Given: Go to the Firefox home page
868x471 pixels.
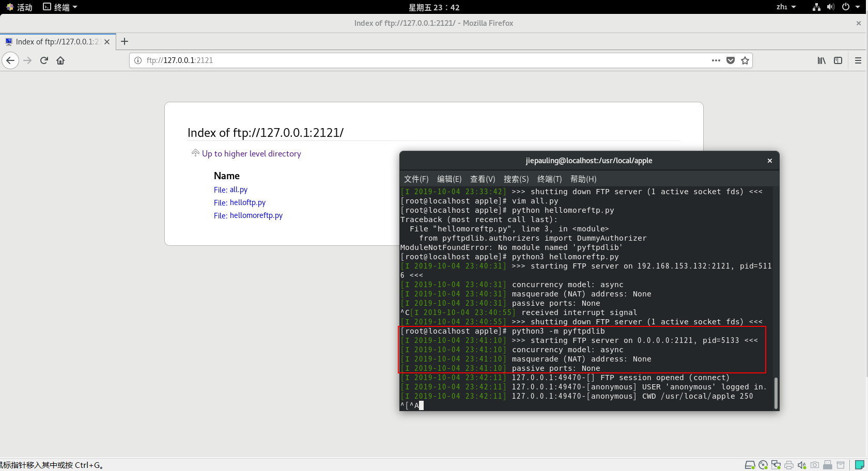Looking at the screenshot, I should click(x=60, y=60).
